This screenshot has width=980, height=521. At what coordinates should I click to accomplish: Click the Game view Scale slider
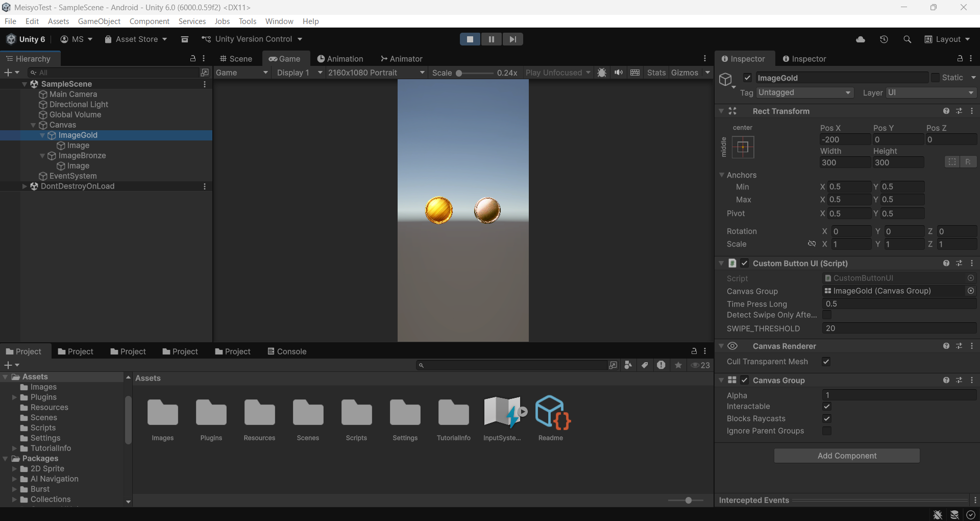pyautogui.click(x=475, y=73)
